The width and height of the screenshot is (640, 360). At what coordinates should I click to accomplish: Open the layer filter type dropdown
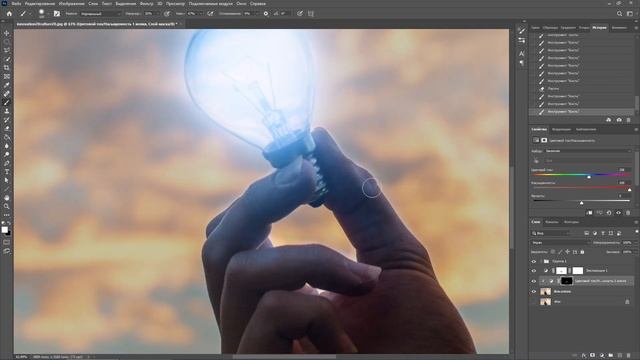click(x=551, y=233)
